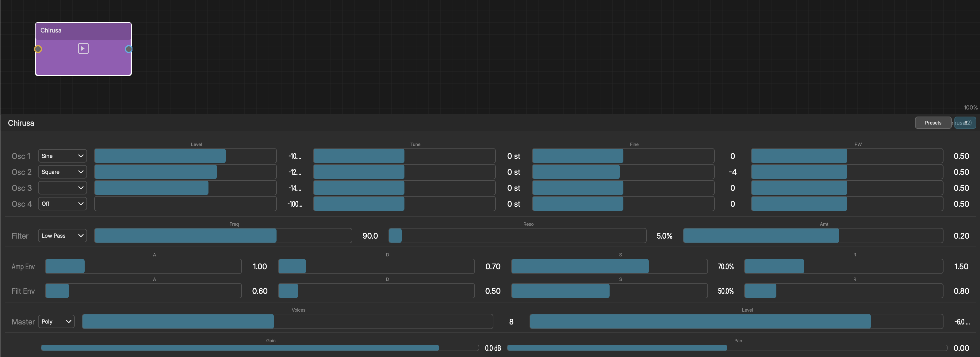Adjust the Amp Env Decay slider
The image size is (980, 357).
pyautogui.click(x=376, y=266)
